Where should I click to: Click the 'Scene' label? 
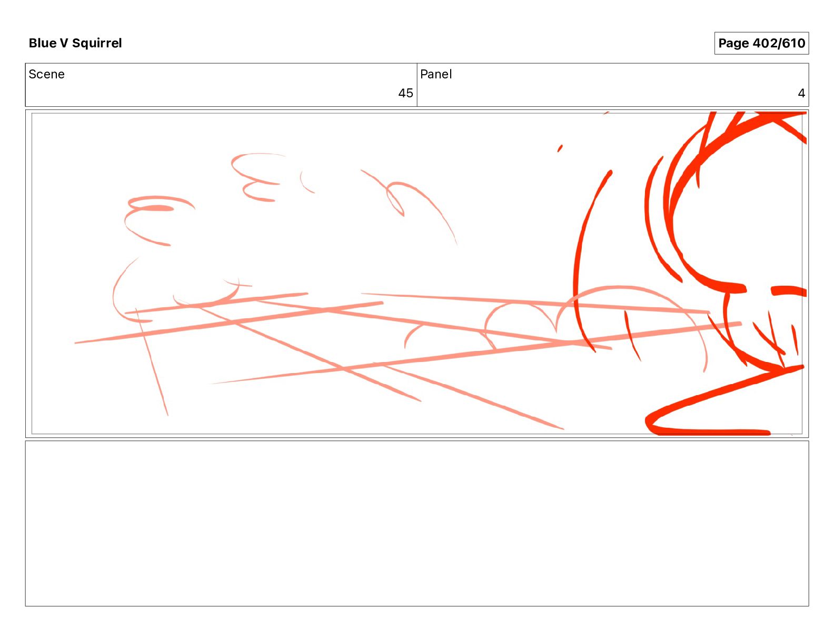point(47,74)
